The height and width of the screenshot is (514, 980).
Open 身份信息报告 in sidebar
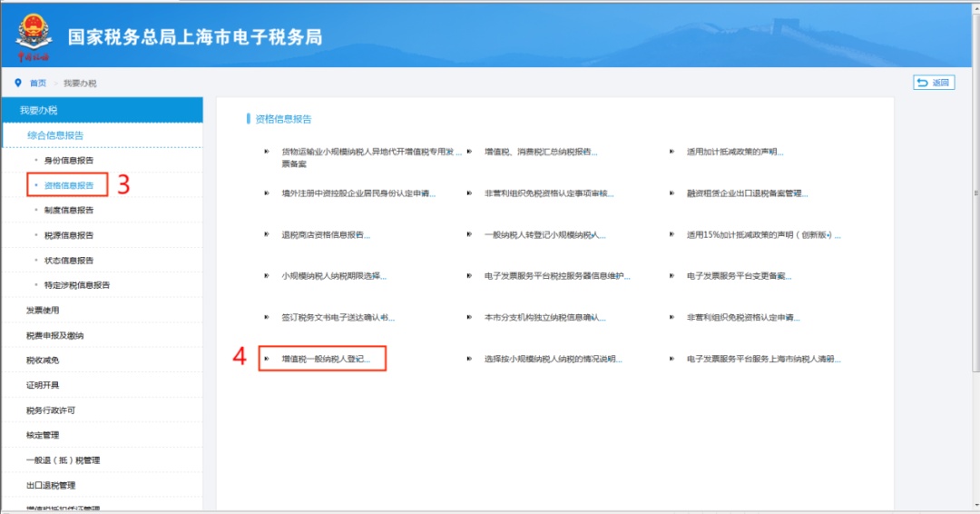tap(69, 160)
